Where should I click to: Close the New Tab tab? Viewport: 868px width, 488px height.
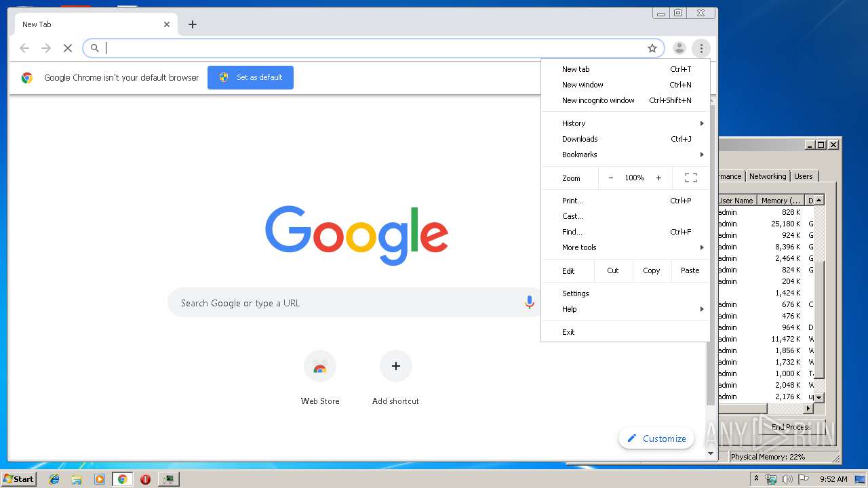tap(167, 24)
